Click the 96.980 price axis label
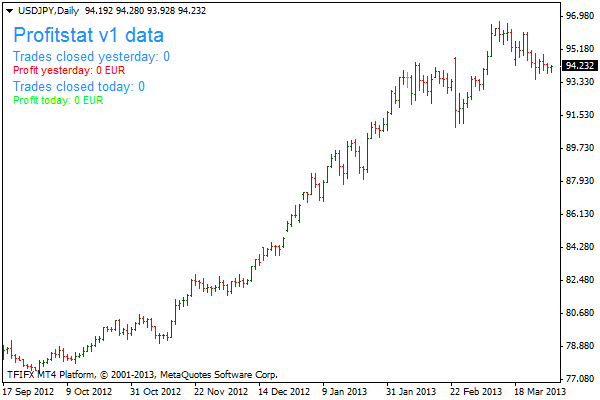Image resolution: width=600 pixels, height=400 pixels. 580,16
